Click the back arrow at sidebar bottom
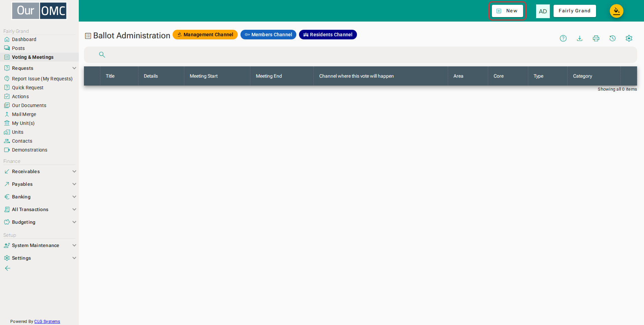This screenshot has width=644, height=325. tap(8, 268)
